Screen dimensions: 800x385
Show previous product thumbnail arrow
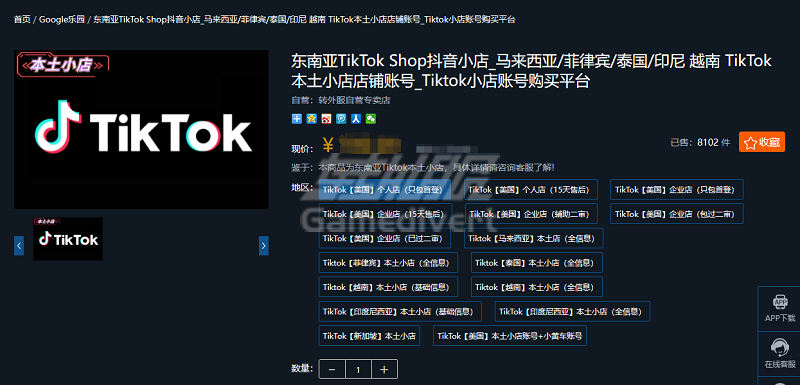[19, 245]
